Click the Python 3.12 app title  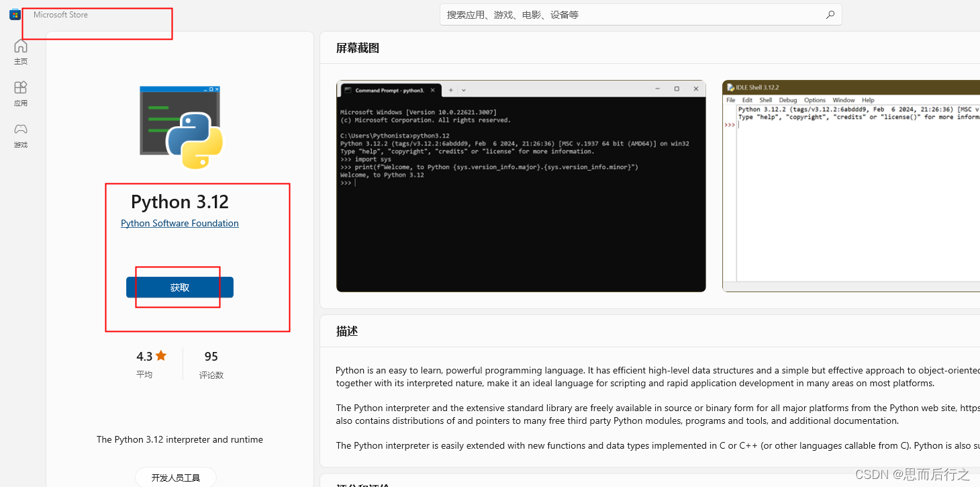pos(180,202)
